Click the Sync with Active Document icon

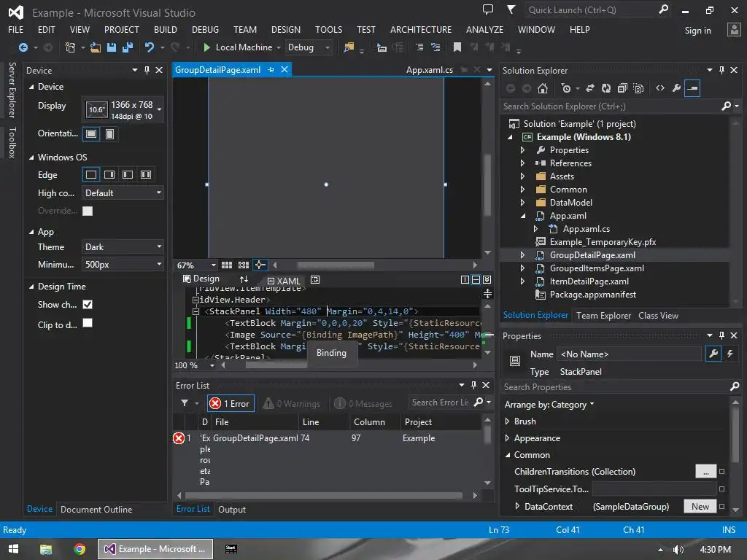589,88
